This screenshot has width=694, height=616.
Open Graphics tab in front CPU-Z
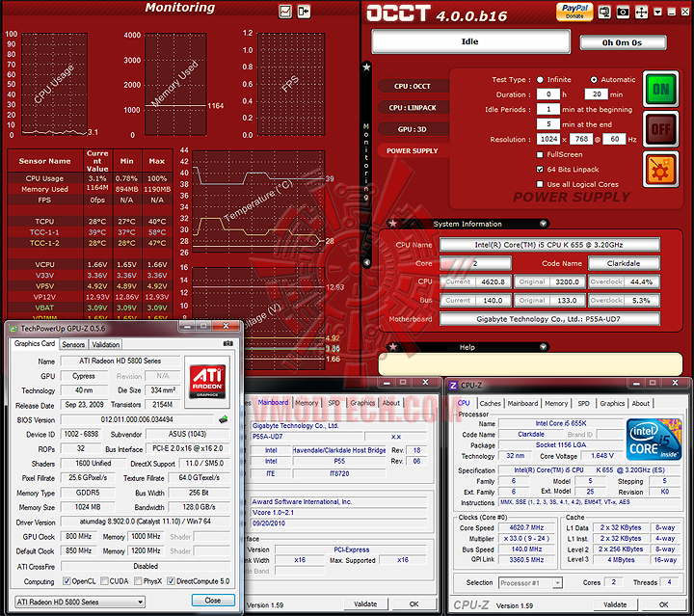pos(612,403)
